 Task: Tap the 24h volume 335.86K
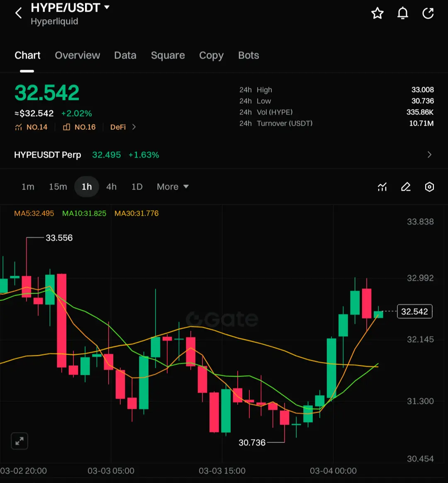pos(420,112)
